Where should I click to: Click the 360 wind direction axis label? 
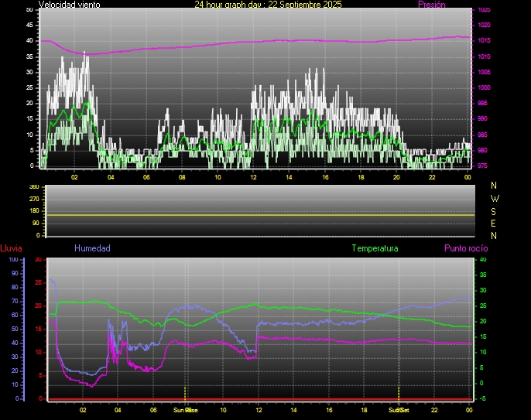click(33, 187)
